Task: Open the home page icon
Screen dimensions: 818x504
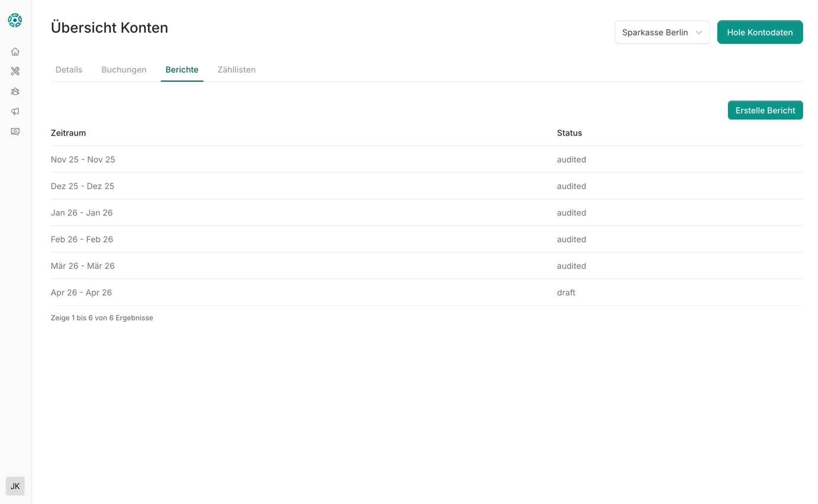Action: (x=15, y=51)
